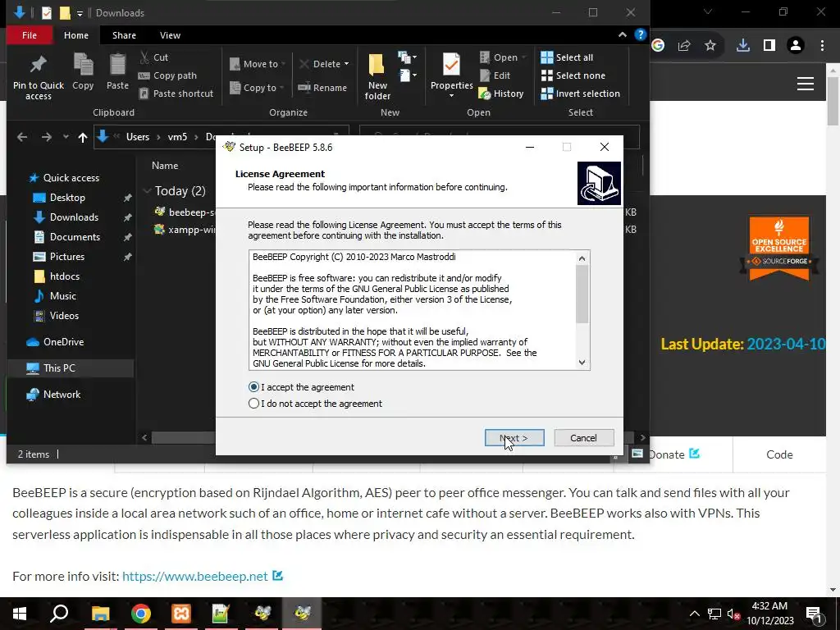This screenshot has width=840, height=630.
Task: Click the Cut command in ribbon
Action: pos(153,57)
